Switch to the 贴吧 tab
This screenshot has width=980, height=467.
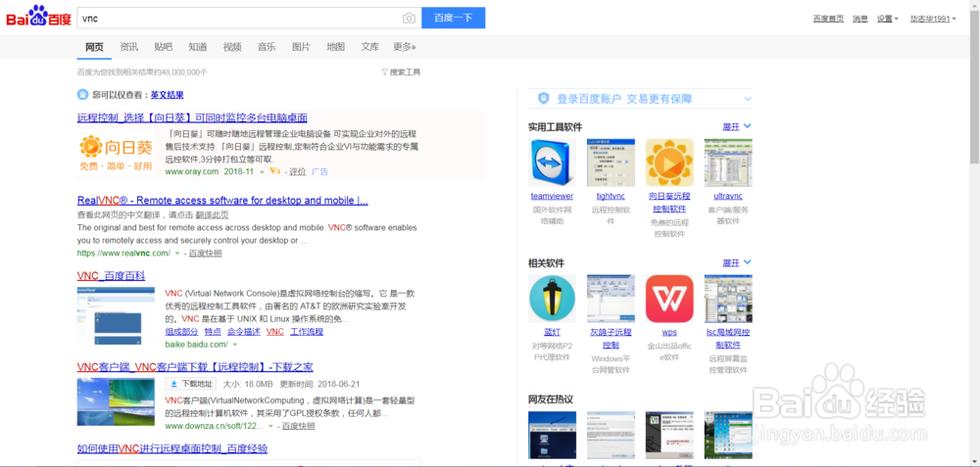tap(163, 47)
